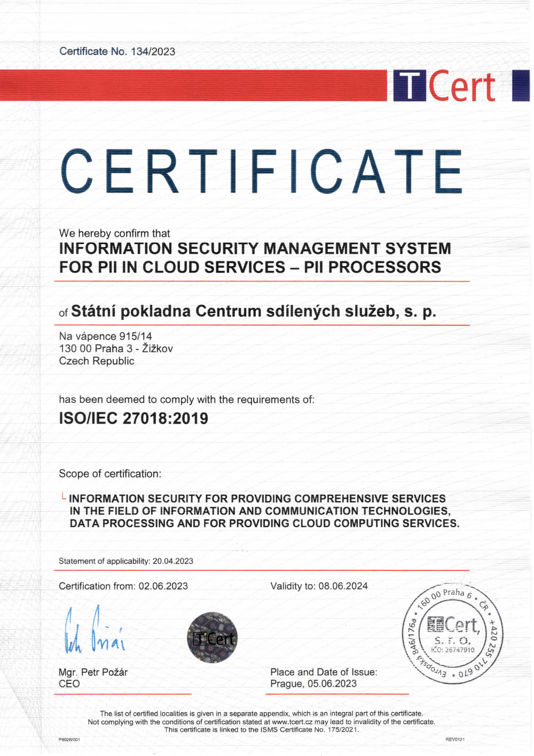Click 'FOR PII IN CLOUD SERVICES – PII PROCESSORS'
Image resolution: width=534 pixels, height=756 pixels.
tap(250, 267)
